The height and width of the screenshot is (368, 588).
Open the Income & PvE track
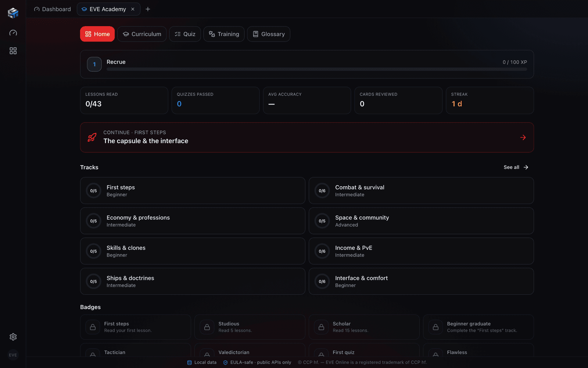421,251
